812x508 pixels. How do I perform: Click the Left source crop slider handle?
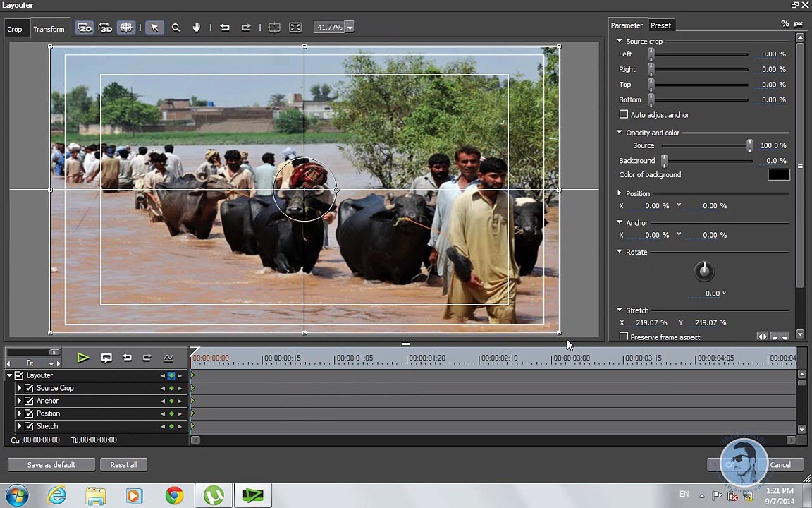[651, 54]
